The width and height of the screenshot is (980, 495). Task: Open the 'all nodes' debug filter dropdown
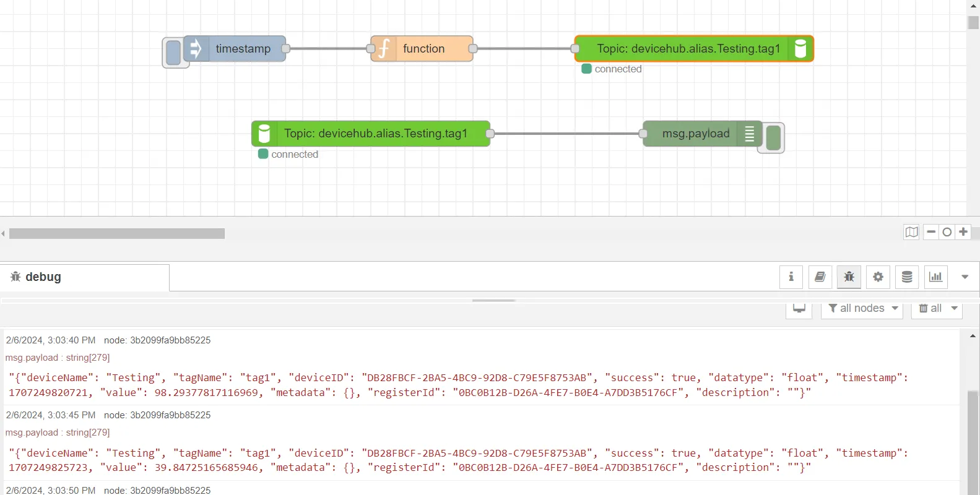tap(862, 309)
